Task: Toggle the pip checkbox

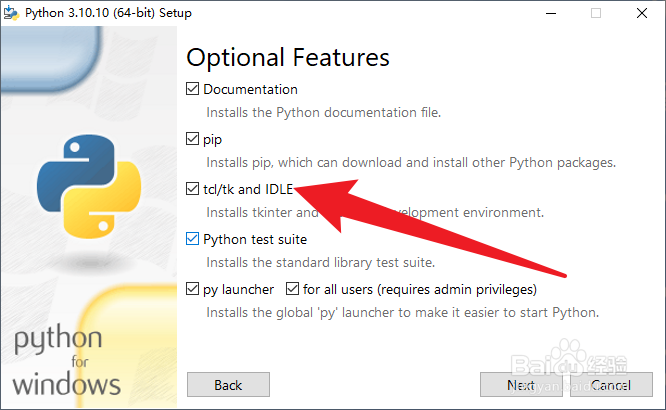Action: [x=192, y=139]
